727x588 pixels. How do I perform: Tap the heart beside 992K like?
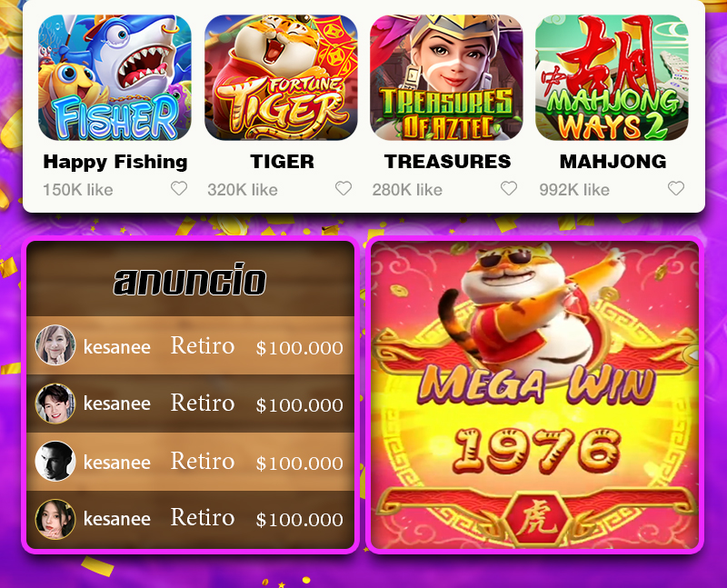(x=676, y=188)
